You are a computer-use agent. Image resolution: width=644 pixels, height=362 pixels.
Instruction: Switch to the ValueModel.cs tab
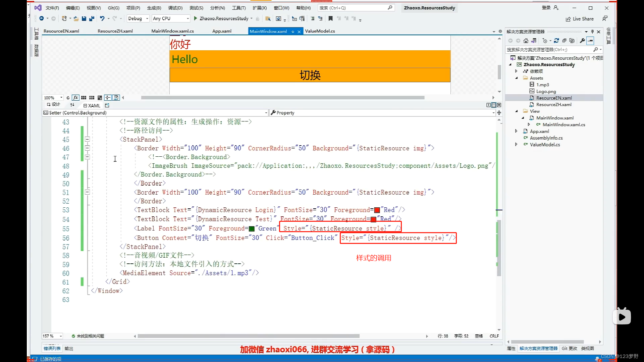[x=320, y=31]
